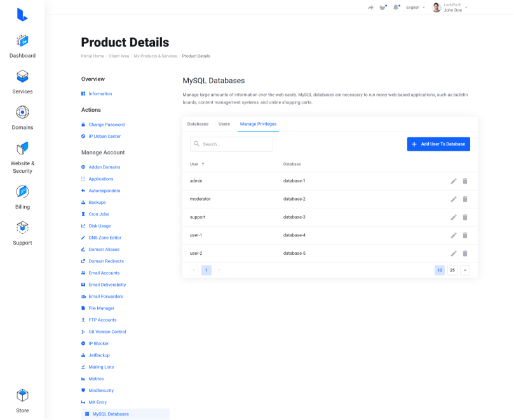Click the search magnifier icon
514x420 pixels.
pos(196,144)
